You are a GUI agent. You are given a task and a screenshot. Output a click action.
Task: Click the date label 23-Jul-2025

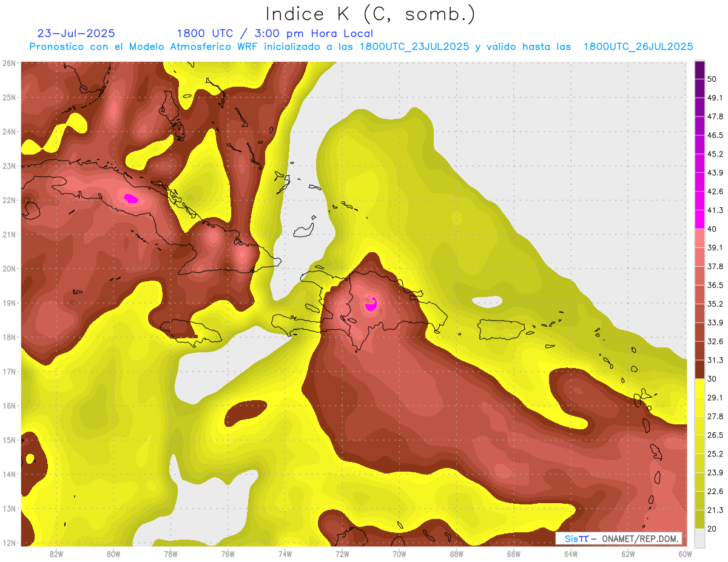pos(76,33)
